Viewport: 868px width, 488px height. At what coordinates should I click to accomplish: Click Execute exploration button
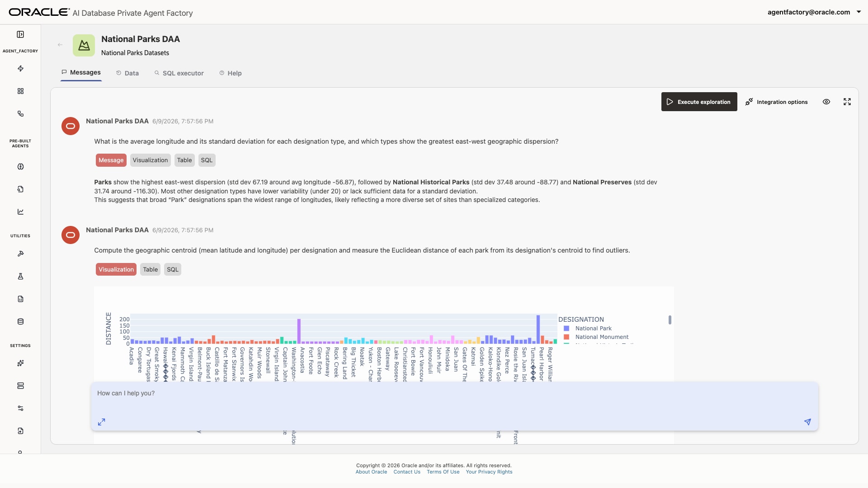click(x=699, y=102)
